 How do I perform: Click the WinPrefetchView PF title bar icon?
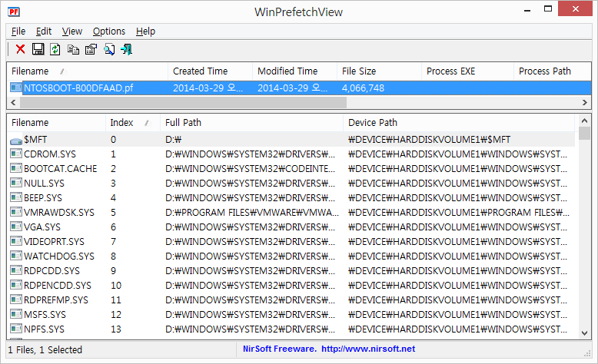(14, 12)
